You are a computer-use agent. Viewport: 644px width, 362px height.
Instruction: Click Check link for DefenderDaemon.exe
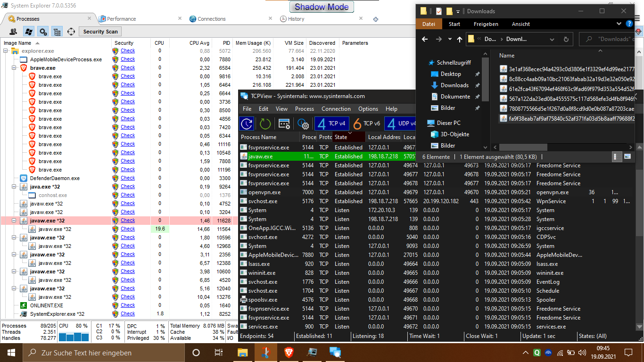[x=128, y=178]
